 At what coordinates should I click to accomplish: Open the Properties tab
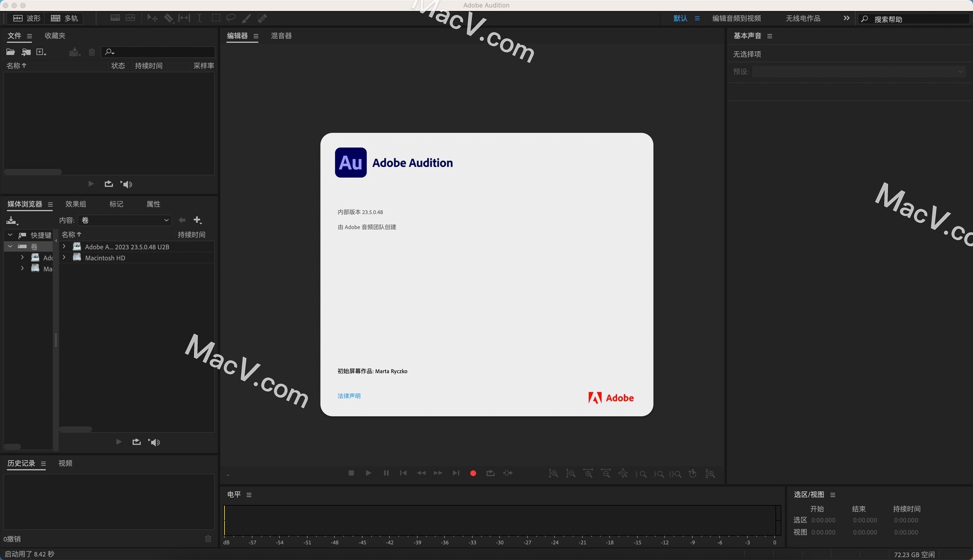click(153, 204)
